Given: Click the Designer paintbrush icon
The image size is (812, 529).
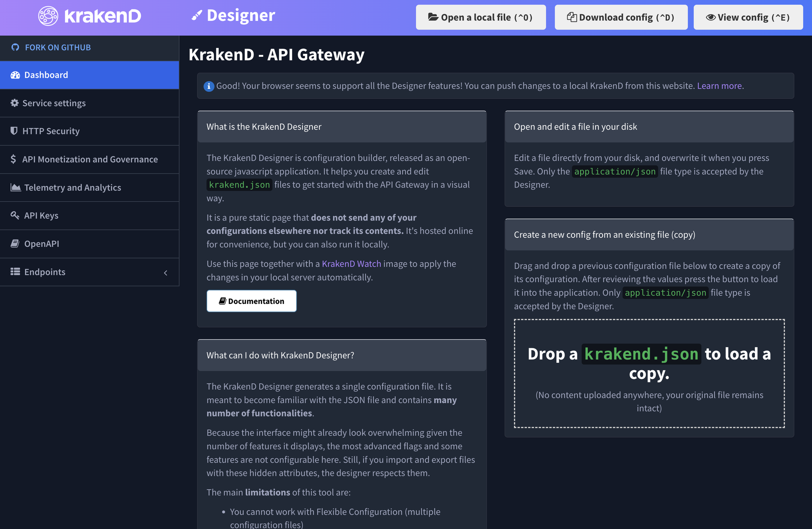Looking at the screenshot, I should 197,16.
